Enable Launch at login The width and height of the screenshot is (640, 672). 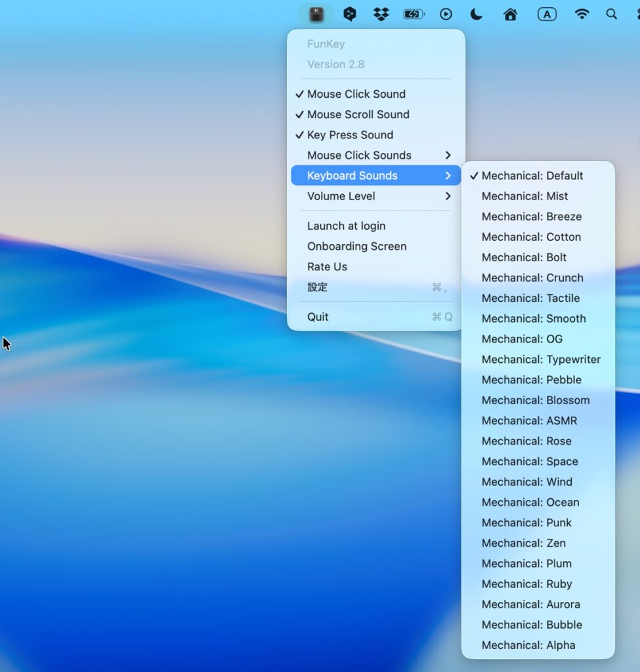tap(346, 226)
